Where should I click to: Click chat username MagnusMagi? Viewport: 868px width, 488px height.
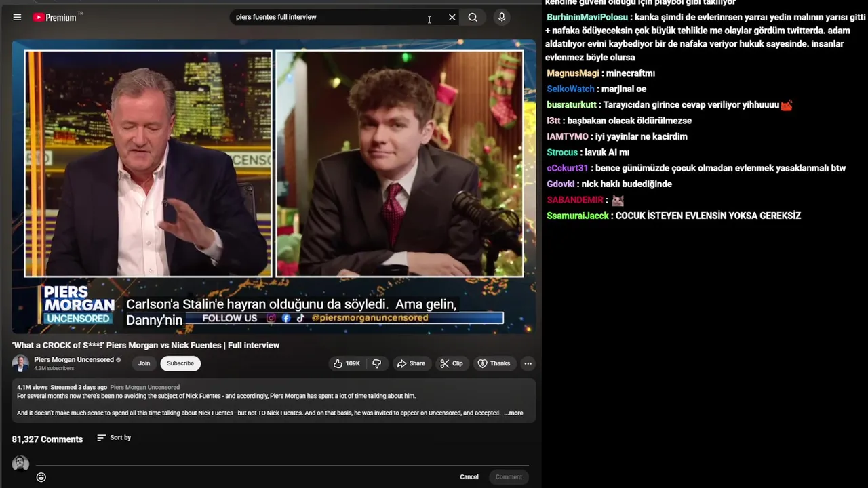point(573,73)
